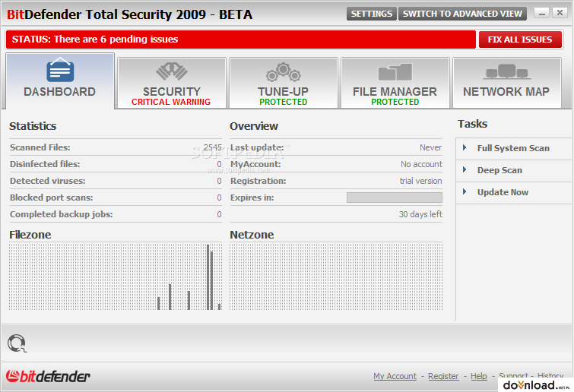The height and width of the screenshot is (392, 574).
Task: Minimize the BitDefender window
Action: click(x=542, y=13)
